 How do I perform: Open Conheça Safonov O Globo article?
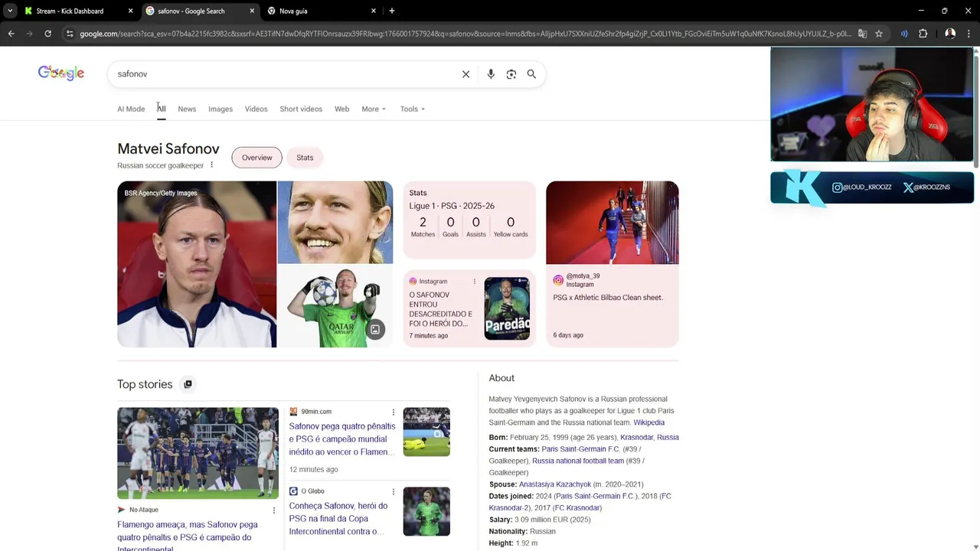click(338, 519)
